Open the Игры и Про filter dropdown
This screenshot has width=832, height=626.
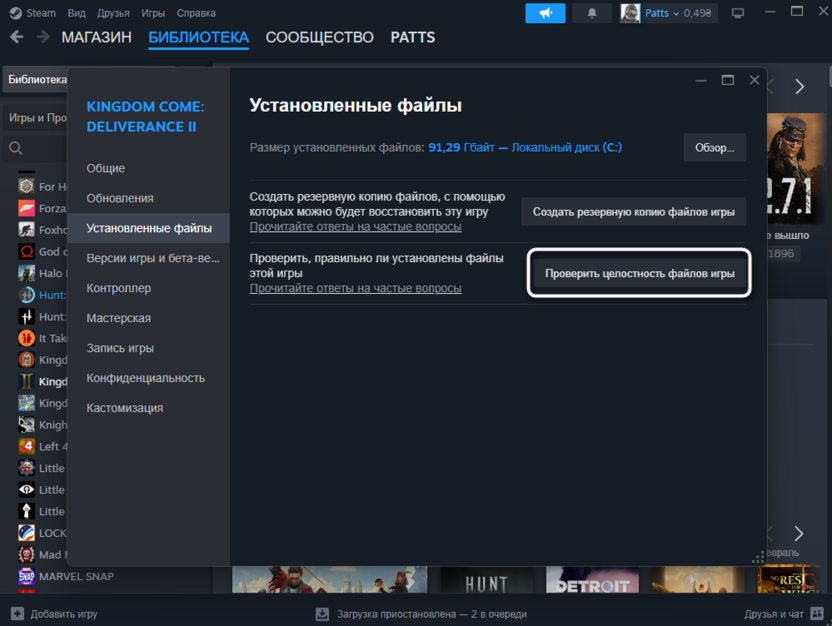(x=36, y=118)
